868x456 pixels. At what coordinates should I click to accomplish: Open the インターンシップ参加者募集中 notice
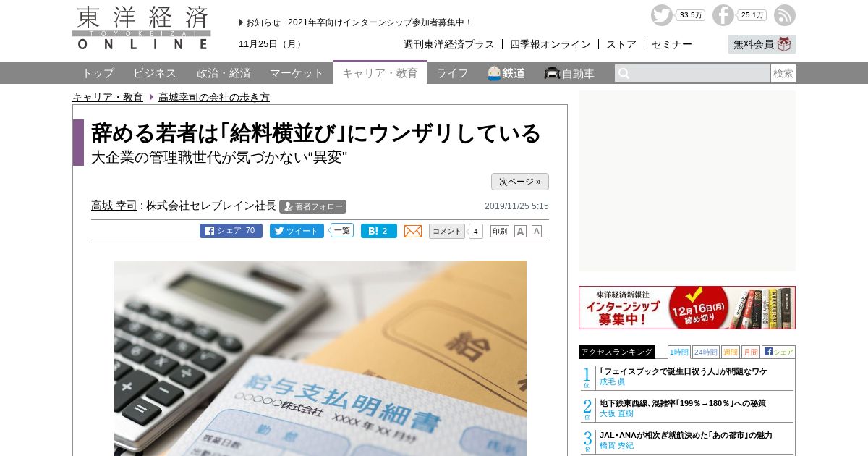(x=380, y=22)
